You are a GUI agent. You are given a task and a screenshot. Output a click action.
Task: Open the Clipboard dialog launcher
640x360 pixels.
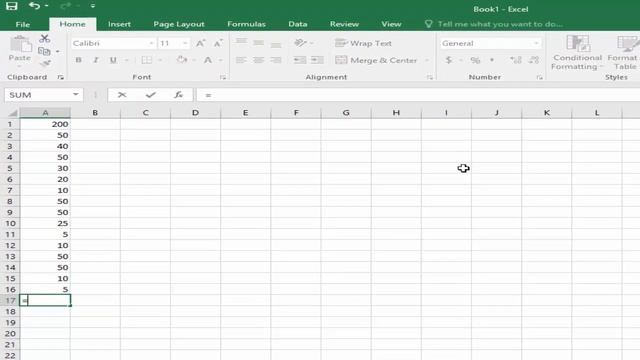click(60, 77)
